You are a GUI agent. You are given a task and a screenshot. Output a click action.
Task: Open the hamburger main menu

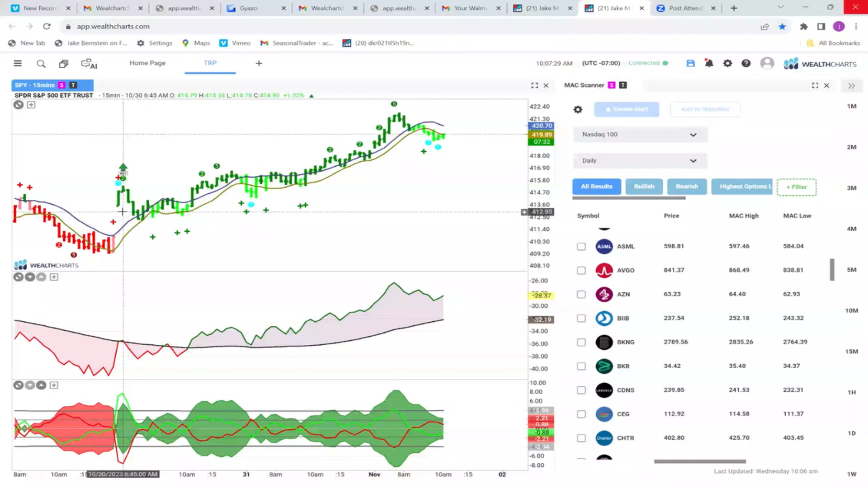pos(18,63)
